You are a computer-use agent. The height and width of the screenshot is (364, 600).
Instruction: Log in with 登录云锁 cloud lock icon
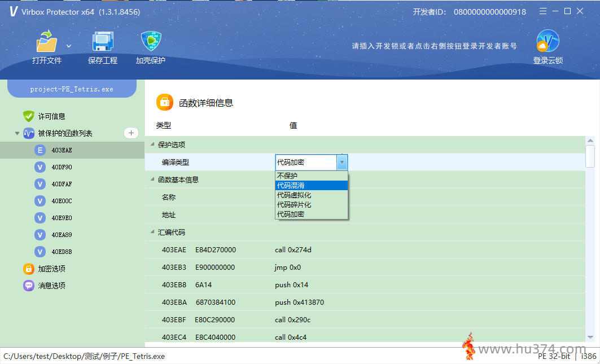(x=548, y=41)
